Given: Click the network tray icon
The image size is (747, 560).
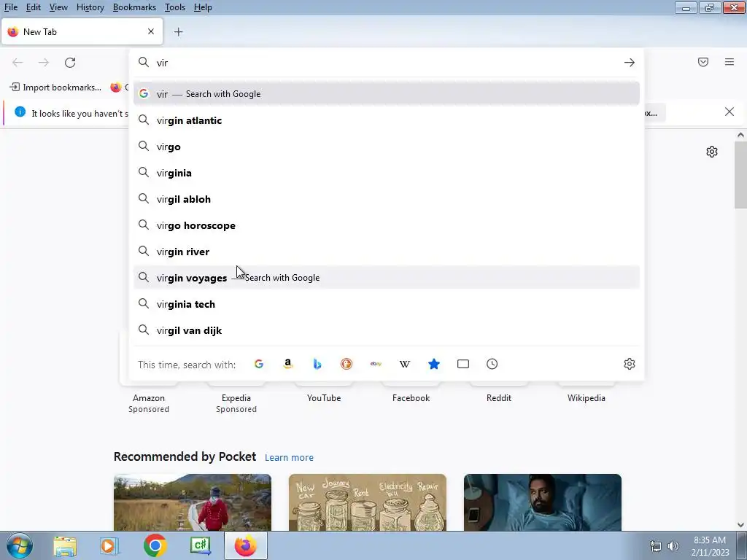Looking at the screenshot, I should (x=656, y=546).
